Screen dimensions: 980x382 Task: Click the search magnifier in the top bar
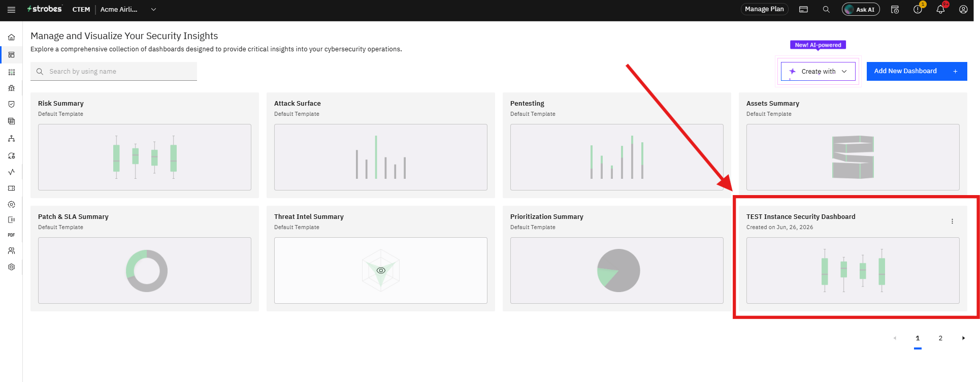click(826, 10)
